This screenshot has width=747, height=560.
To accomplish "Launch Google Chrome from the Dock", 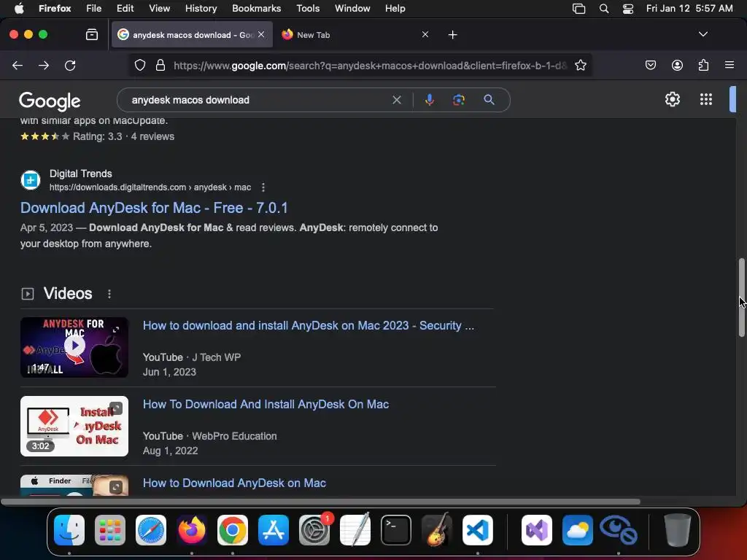I will pos(233,530).
